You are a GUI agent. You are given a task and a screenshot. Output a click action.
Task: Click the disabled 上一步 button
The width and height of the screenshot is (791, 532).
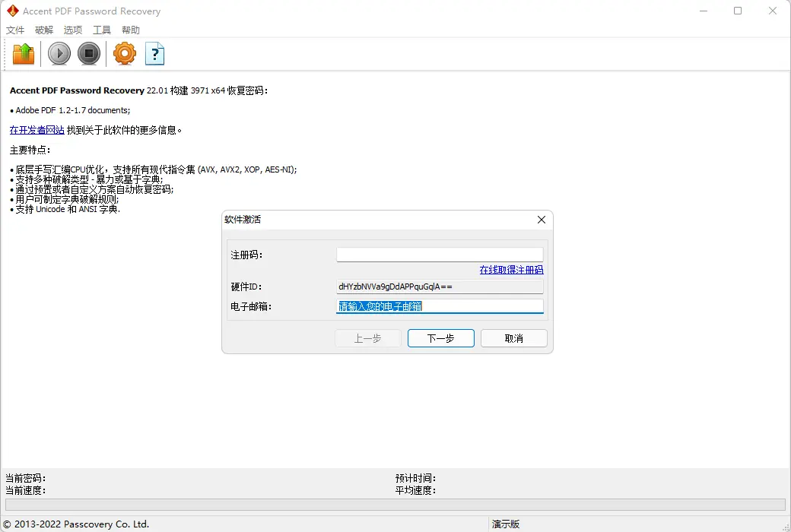coord(368,338)
